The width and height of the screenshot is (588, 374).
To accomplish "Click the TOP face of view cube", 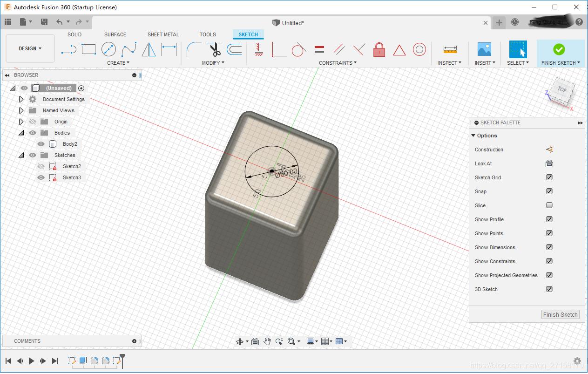I will click(x=562, y=89).
